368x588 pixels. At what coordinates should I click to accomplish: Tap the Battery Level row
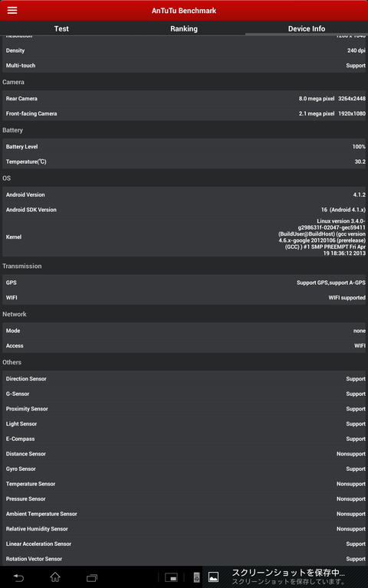pos(184,146)
